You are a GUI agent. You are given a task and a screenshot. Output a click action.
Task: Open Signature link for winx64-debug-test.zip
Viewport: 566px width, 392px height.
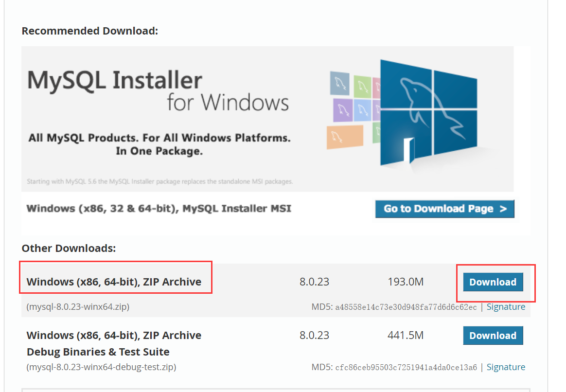(x=506, y=367)
